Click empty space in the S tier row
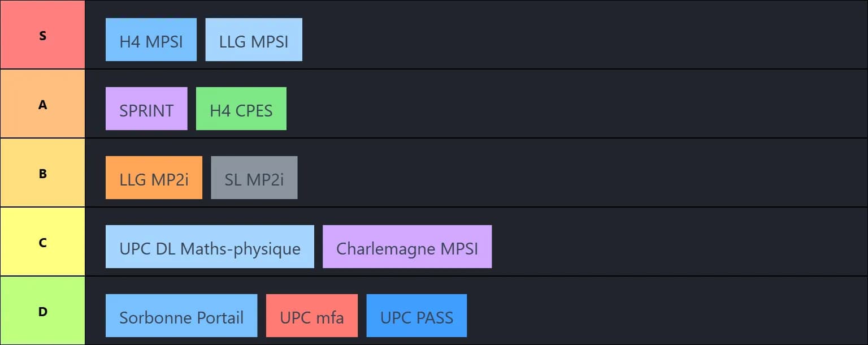 pyautogui.click(x=565, y=40)
